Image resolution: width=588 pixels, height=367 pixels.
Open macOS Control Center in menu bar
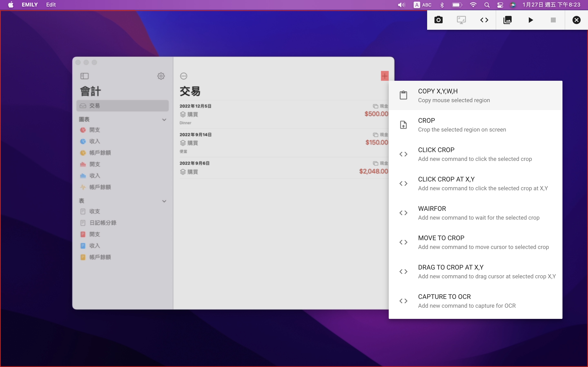pyautogui.click(x=500, y=5)
